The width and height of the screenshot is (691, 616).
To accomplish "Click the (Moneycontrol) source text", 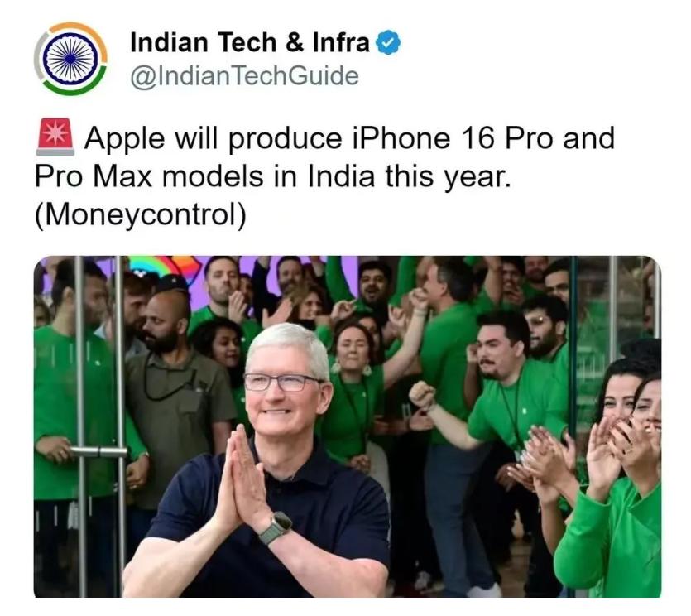I will click(141, 215).
